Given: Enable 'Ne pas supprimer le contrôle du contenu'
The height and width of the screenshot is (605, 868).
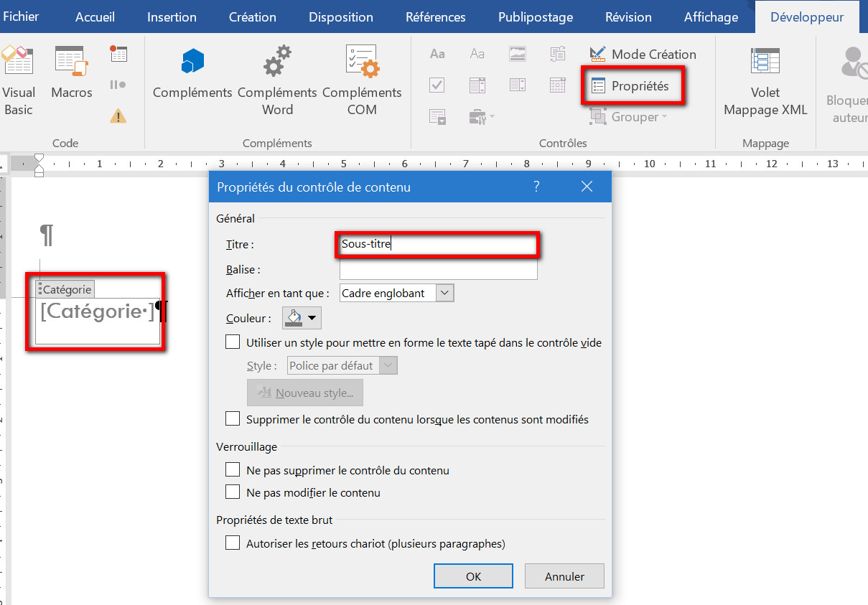Looking at the screenshot, I should (233, 470).
